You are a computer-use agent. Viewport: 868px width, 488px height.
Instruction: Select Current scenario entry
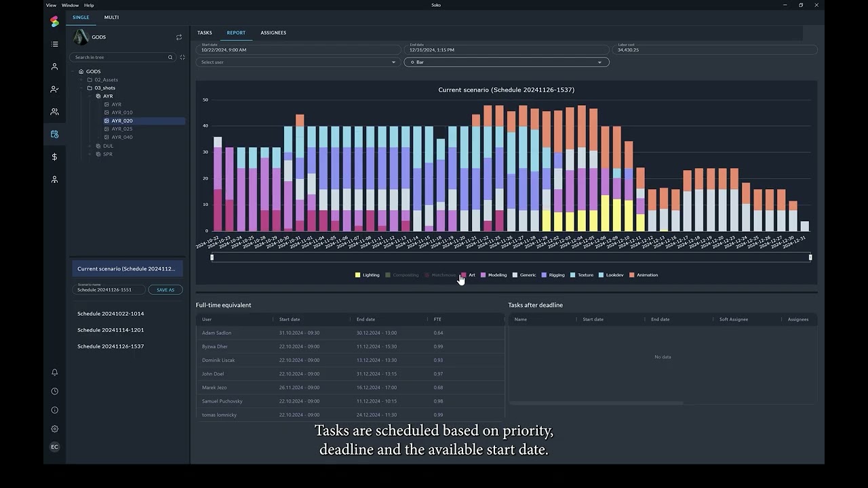coord(127,269)
